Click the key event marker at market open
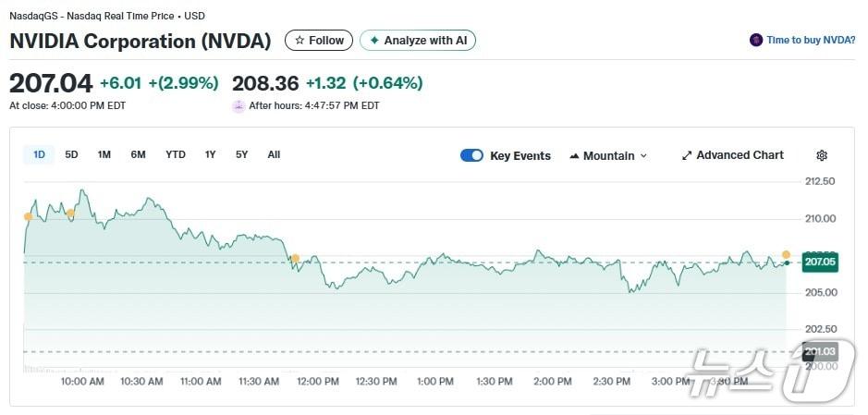 [x=28, y=216]
